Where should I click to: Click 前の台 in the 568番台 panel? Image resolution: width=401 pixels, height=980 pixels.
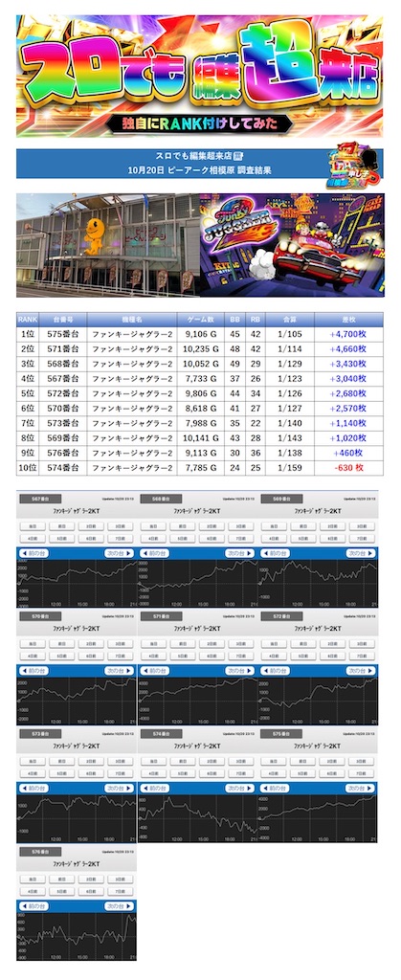click(x=154, y=553)
